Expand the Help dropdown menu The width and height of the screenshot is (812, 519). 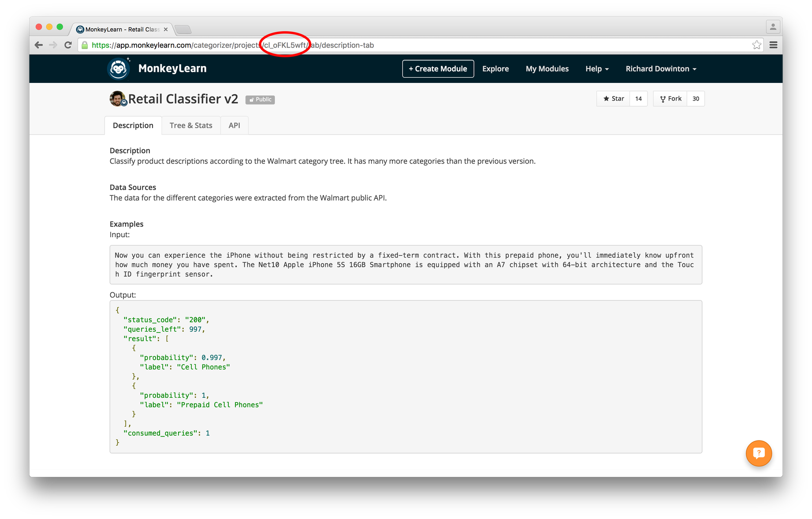coord(597,69)
